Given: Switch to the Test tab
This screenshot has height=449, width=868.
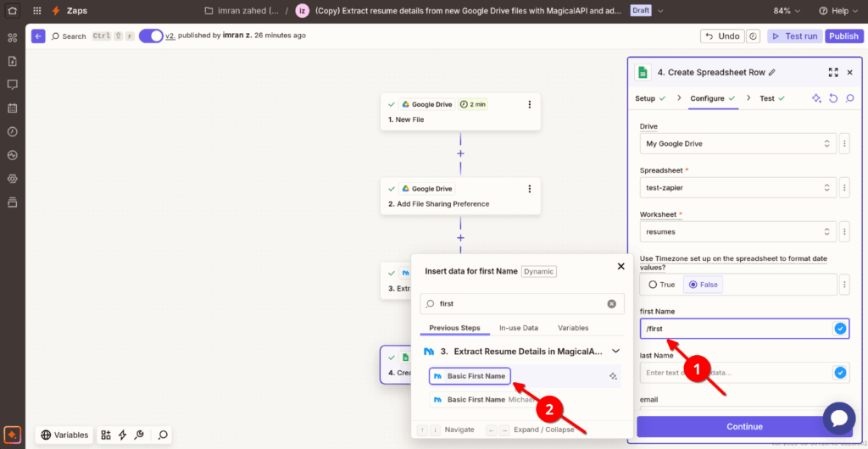Looking at the screenshot, I should coord(772,98).
